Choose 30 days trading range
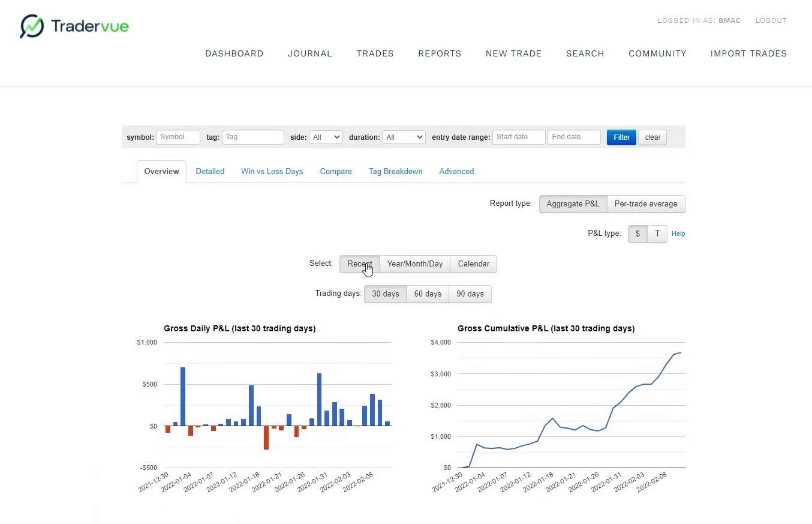 pyautogui.click(x=386, y=294)
